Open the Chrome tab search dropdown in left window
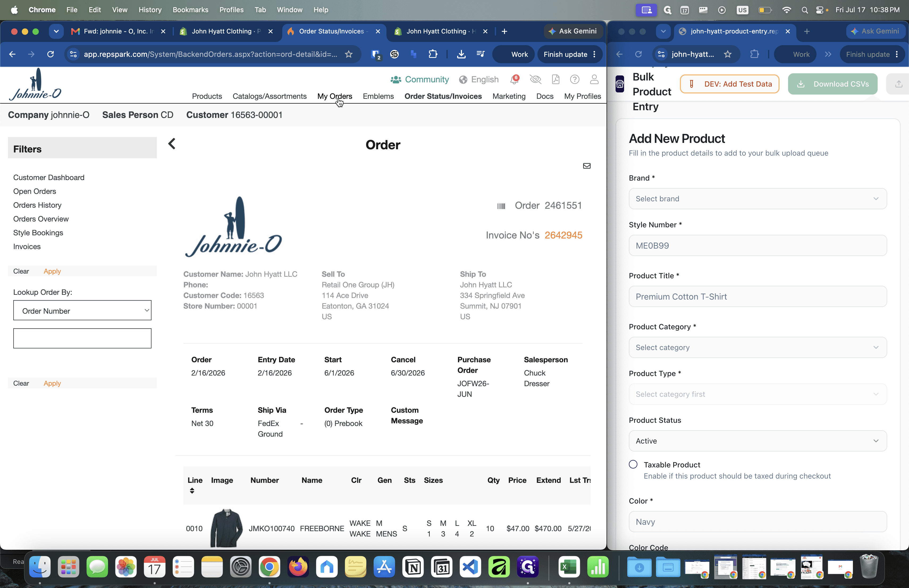This screenshot has height=588, width=909. [x=56, y=31]
